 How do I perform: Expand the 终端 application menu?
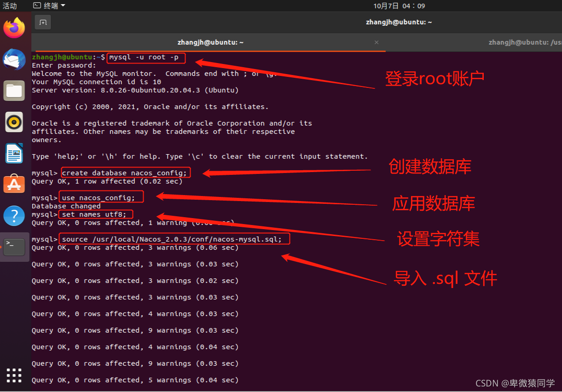coord(49,6)
